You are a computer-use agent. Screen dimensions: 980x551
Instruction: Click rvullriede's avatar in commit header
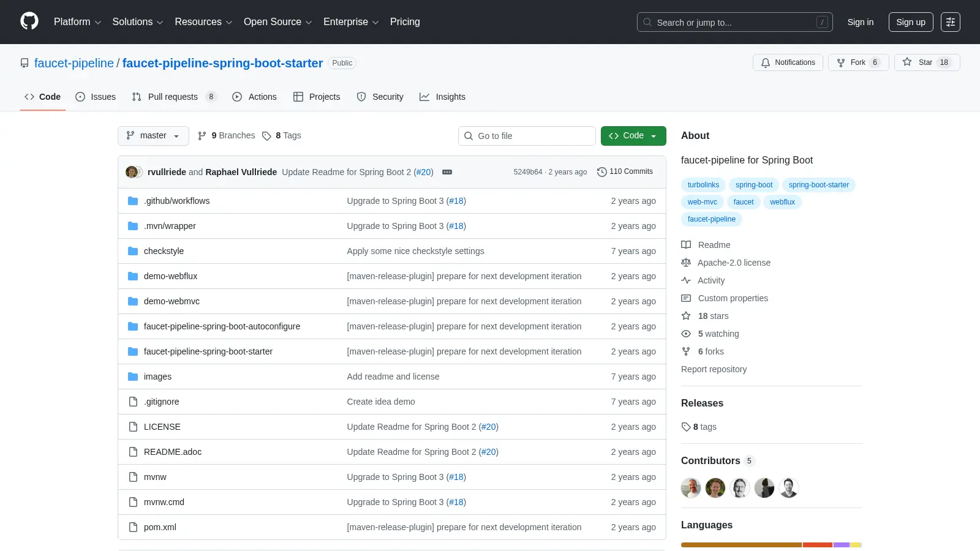pos(132,172)
